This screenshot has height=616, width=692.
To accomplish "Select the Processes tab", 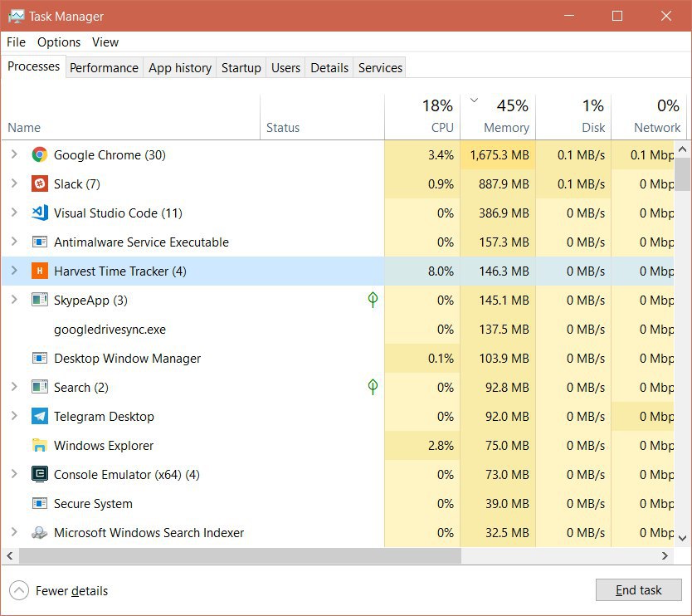I will point(33,66).
